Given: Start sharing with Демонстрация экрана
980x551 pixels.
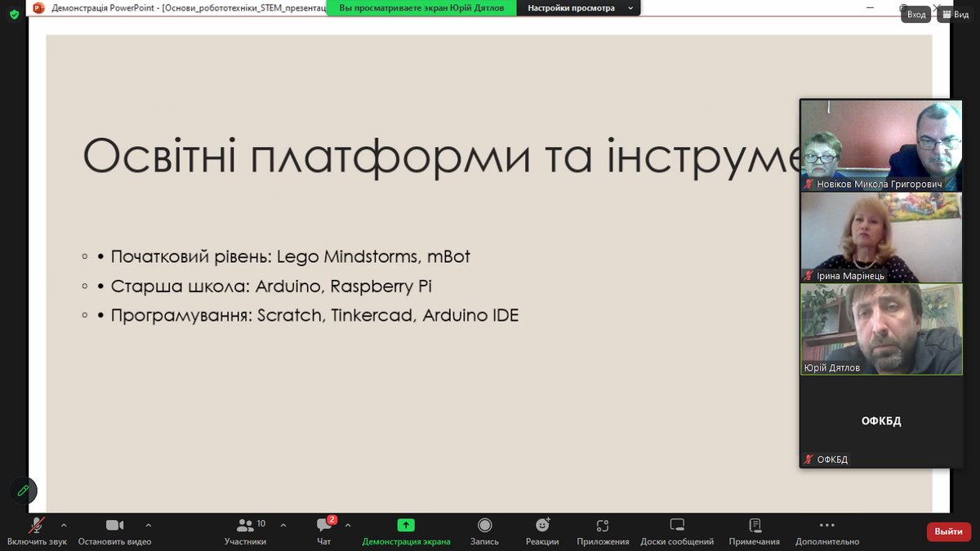Looking at the screenshot, I should click(x=406, y=531).
